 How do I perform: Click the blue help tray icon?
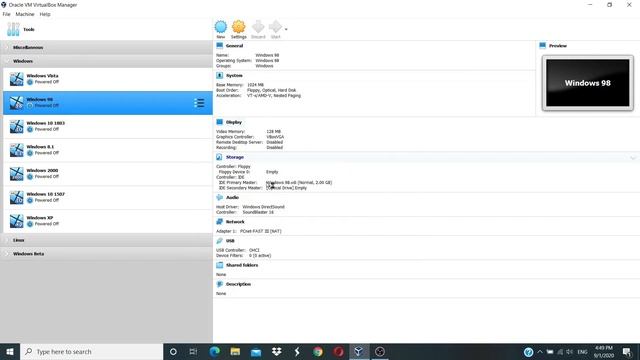pyautogui.click(x=528, y=352)
